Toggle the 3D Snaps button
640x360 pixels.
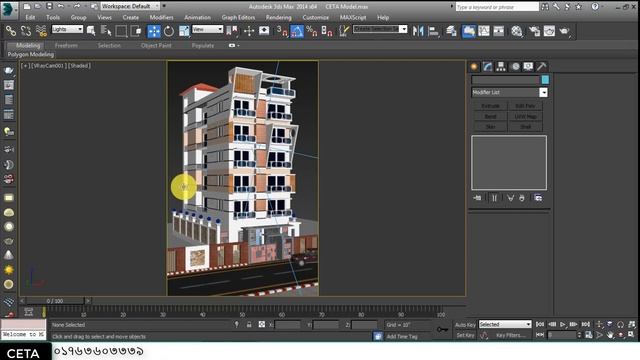282,31
